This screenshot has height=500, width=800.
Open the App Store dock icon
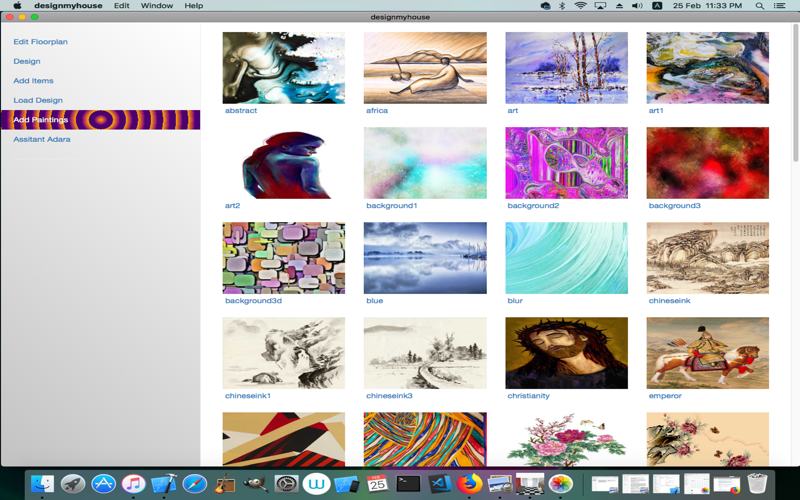(x=103, y=483)
